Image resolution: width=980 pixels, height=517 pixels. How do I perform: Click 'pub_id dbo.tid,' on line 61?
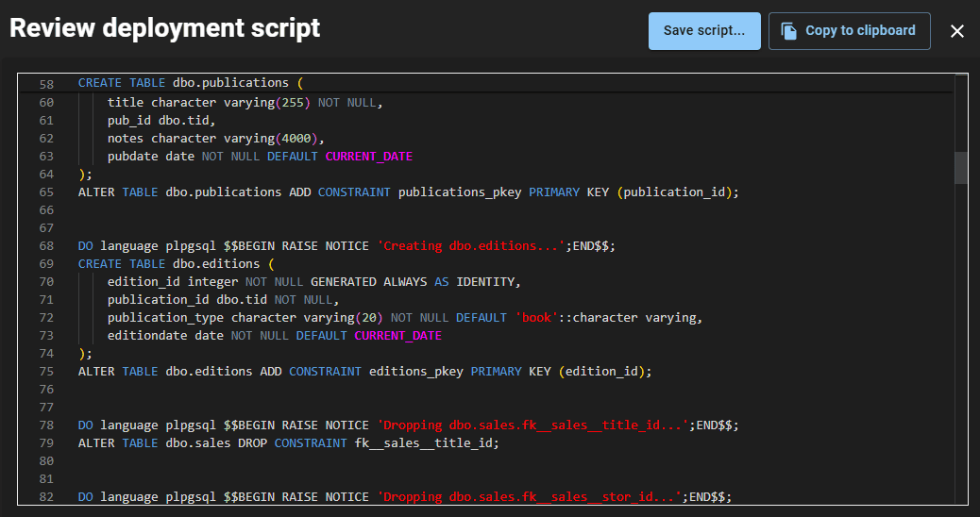[x=161, y=121]
